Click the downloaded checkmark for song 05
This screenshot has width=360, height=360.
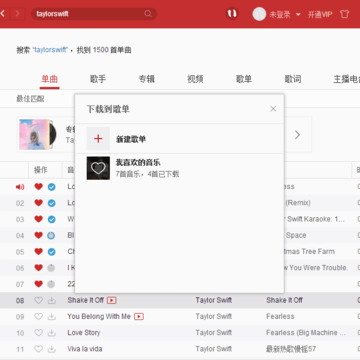[x=51, y=252]
